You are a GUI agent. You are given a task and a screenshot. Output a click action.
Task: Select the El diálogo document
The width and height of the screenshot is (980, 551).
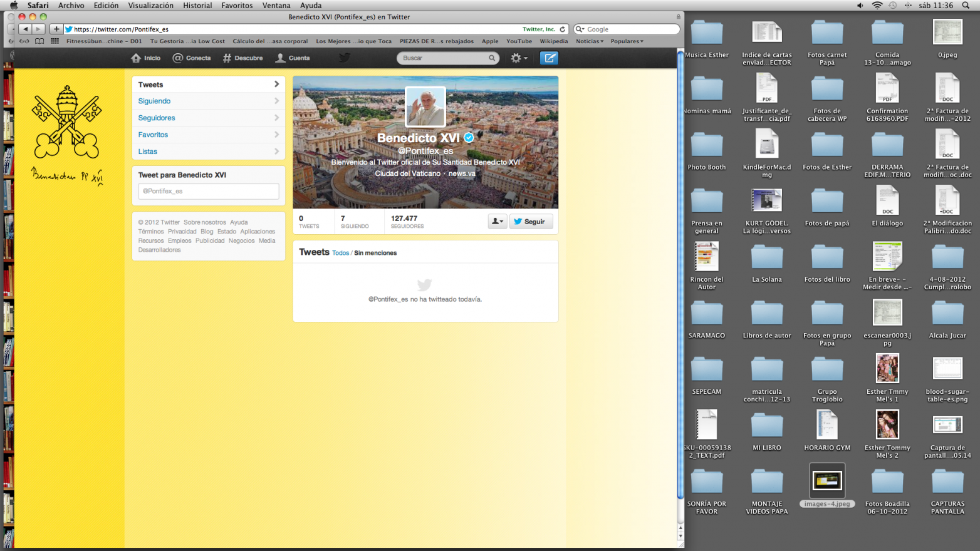[887, 207]
